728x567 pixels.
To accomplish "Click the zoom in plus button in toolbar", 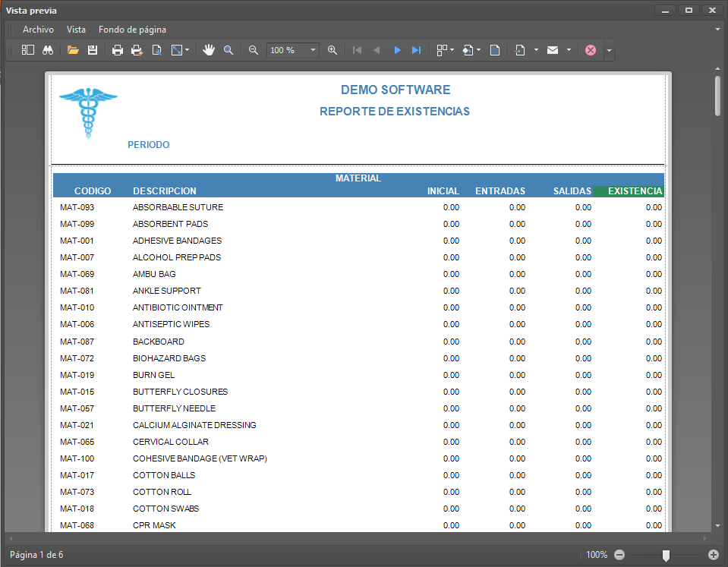I will click(332, 50).
